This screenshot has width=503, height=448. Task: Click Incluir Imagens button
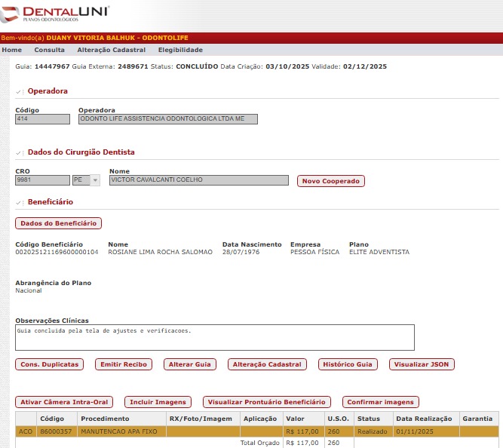point(158,402)
